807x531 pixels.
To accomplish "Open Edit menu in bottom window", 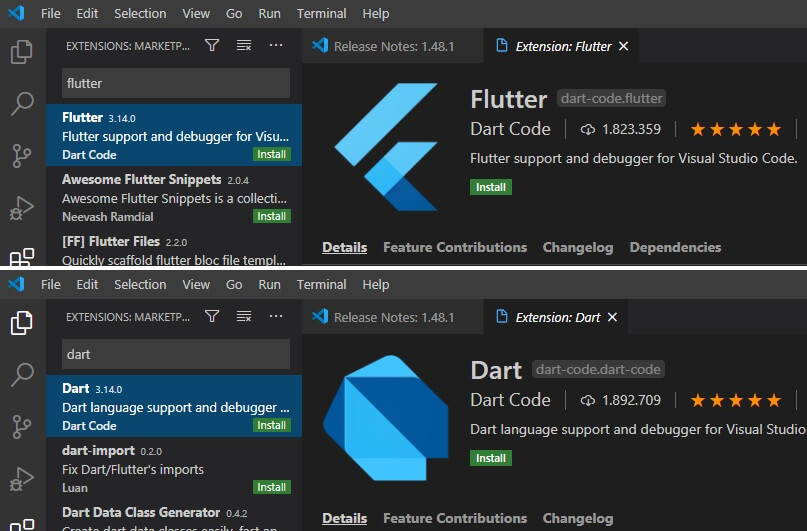I will click(x=87, y=284).
